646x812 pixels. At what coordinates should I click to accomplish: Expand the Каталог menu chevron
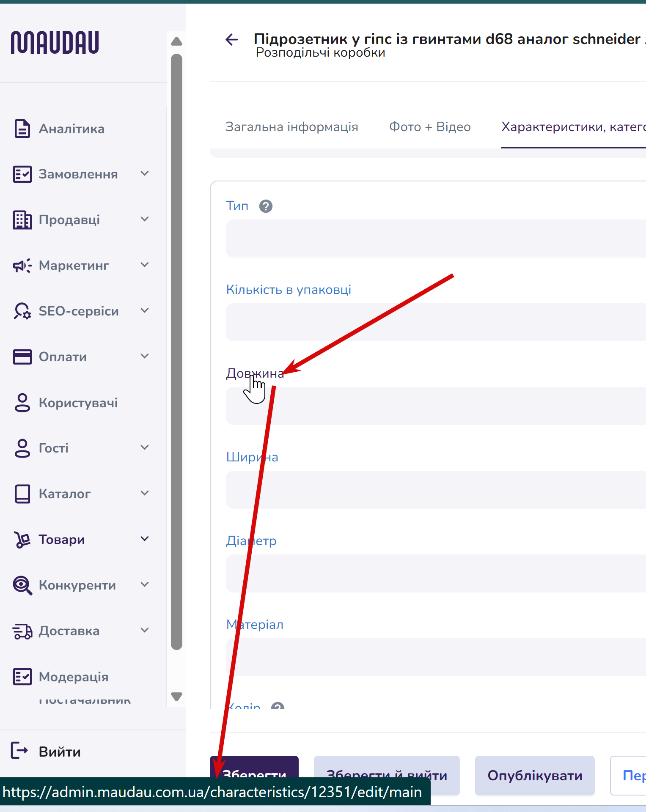[x=145, y=493]
